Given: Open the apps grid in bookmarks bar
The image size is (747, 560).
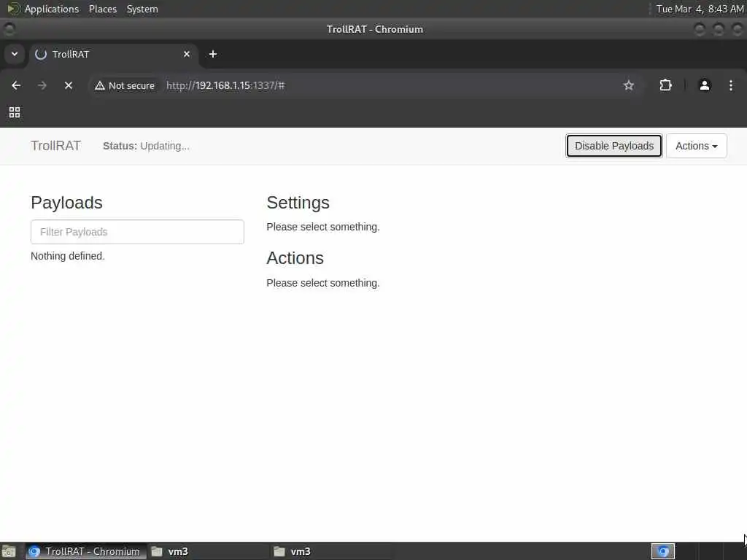Looking at the screenshot, I should 15,112.
